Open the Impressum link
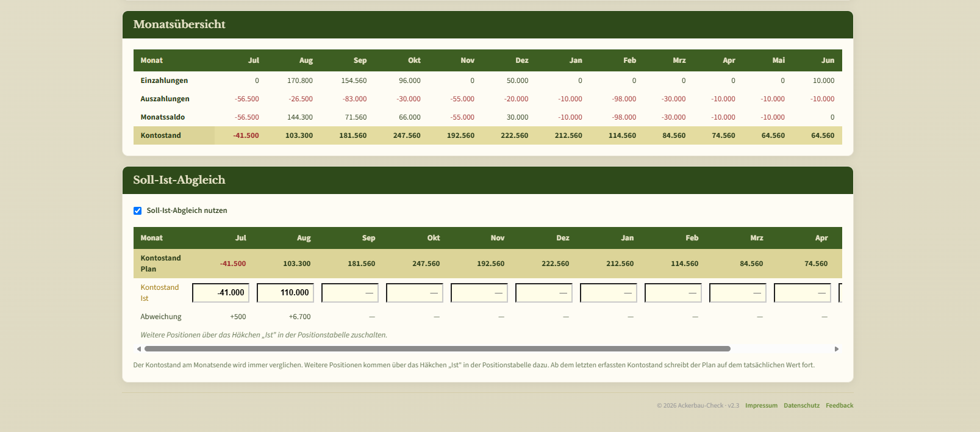Image resolution: width=980 pixels, height=432 pixels. 761,406
